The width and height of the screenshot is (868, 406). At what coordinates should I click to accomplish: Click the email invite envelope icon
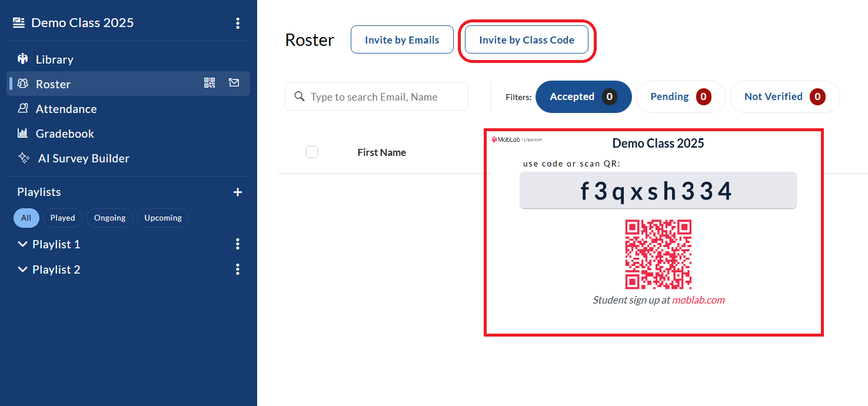[234, 83]
